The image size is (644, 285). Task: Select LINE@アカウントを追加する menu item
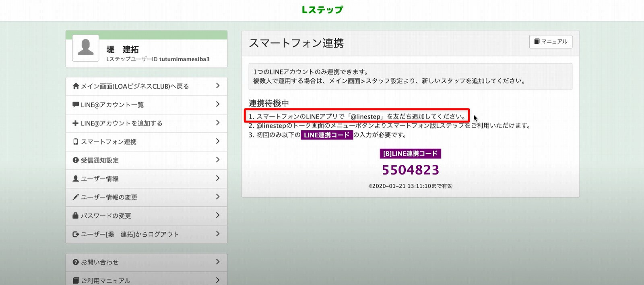(147, 123)
